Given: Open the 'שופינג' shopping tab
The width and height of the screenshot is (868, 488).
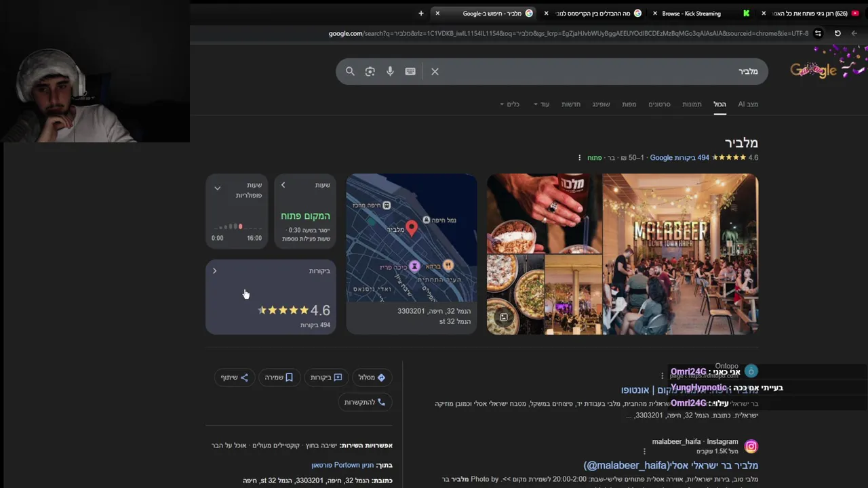Looking at the screenshot, I should (x=601, y=104).
